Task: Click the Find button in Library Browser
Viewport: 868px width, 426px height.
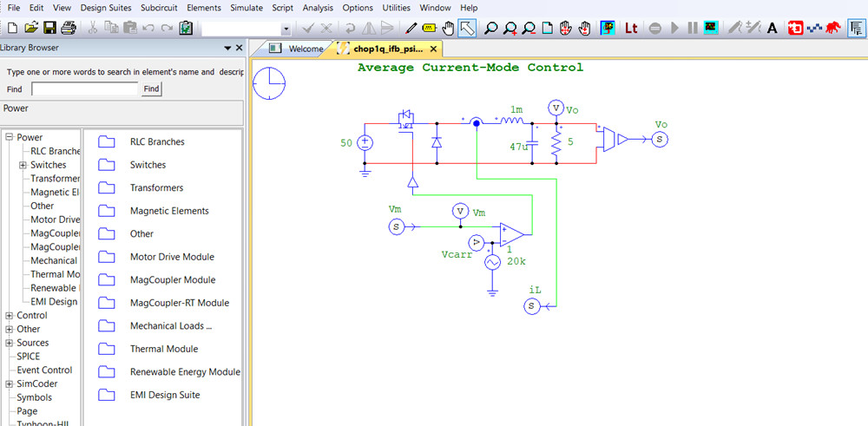Action: coord(151,89)
